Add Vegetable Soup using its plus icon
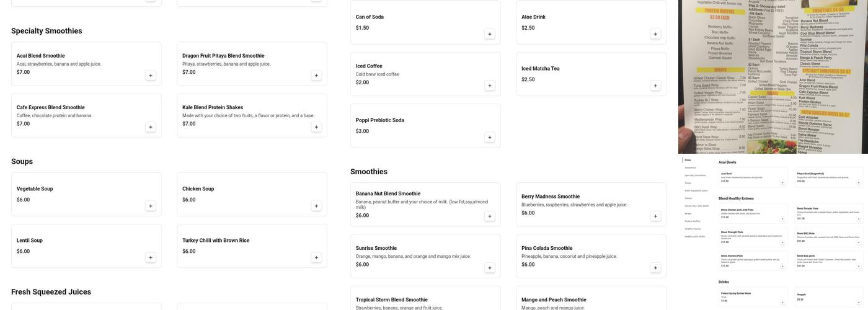 151,206
